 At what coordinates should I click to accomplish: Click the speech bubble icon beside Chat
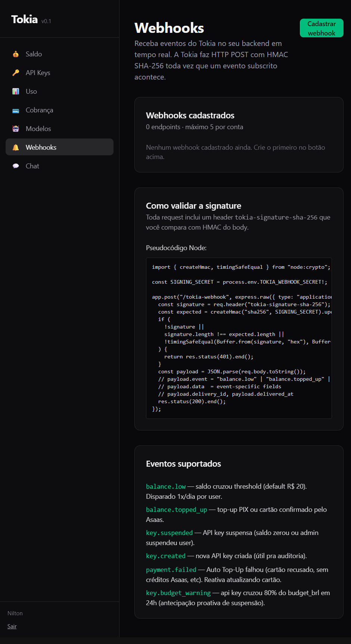click(16, 166)
